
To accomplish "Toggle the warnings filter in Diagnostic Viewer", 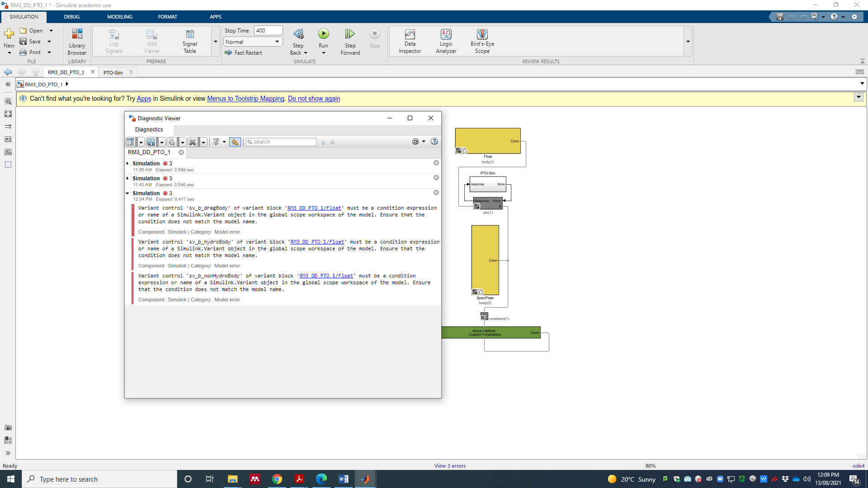I will point(235,142).
